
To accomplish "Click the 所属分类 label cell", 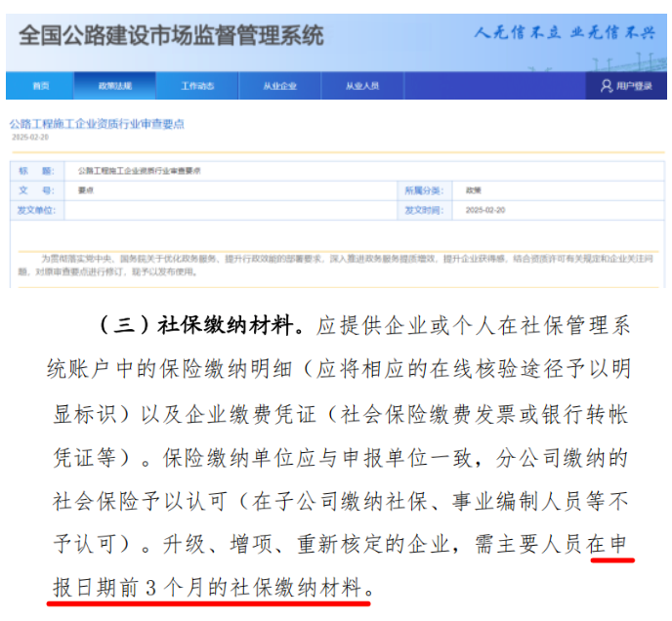I will pyautogui.click(x=424, y=190).
